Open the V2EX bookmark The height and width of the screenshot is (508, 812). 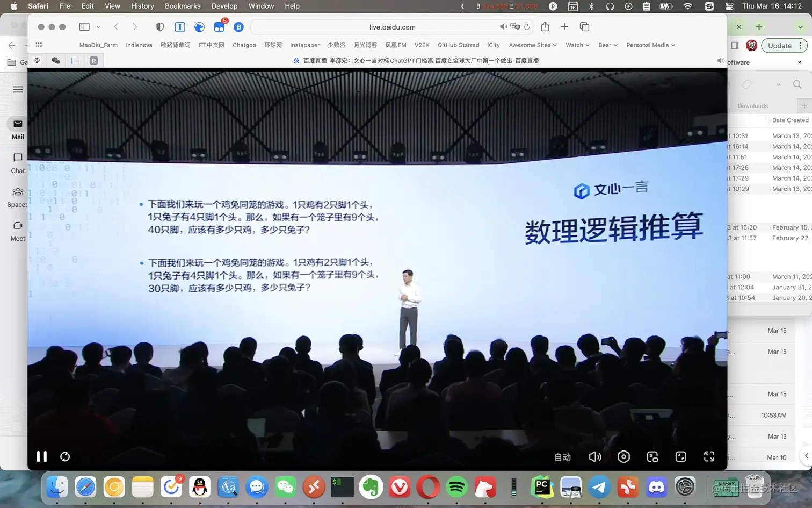pyautogui.click(x=422, y=45)
